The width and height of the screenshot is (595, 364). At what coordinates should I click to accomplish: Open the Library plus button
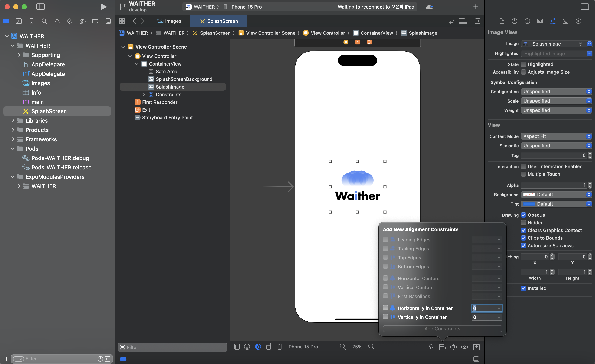click(x=476, y=7)
